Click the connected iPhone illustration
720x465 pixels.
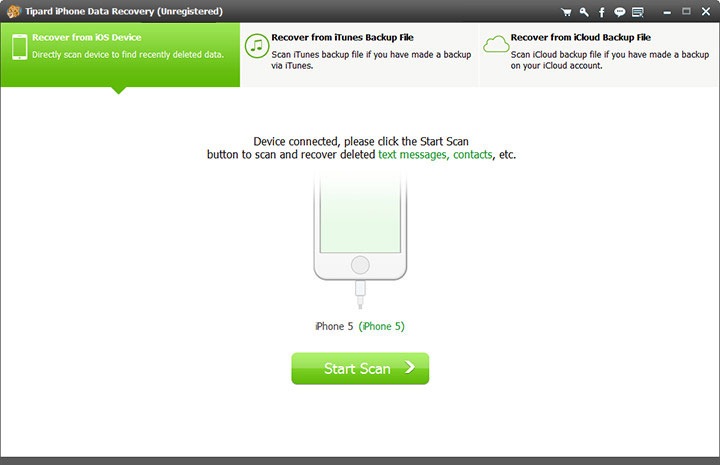tap(360, 240)
